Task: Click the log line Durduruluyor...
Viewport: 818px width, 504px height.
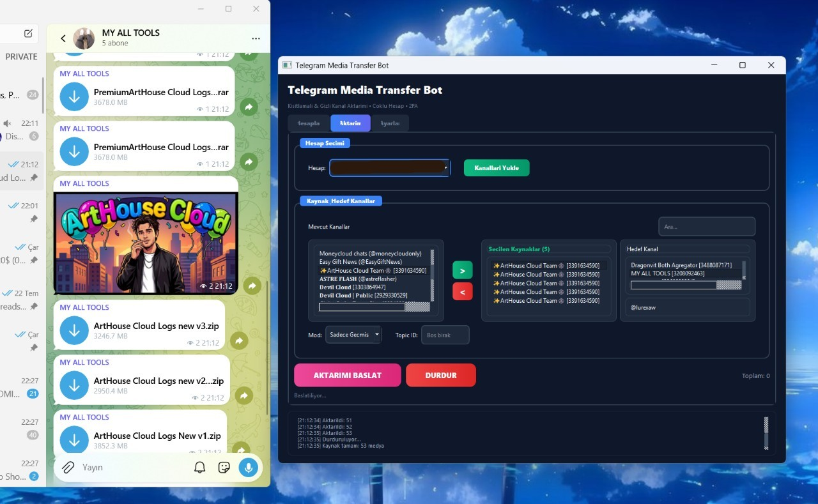Action: coord(329,439)
